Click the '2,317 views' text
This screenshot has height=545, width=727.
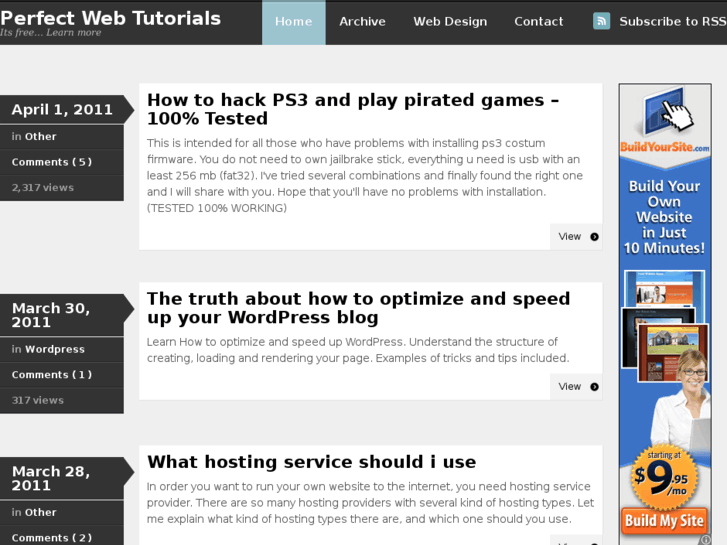pyautogui.click(x=43, y=188)
